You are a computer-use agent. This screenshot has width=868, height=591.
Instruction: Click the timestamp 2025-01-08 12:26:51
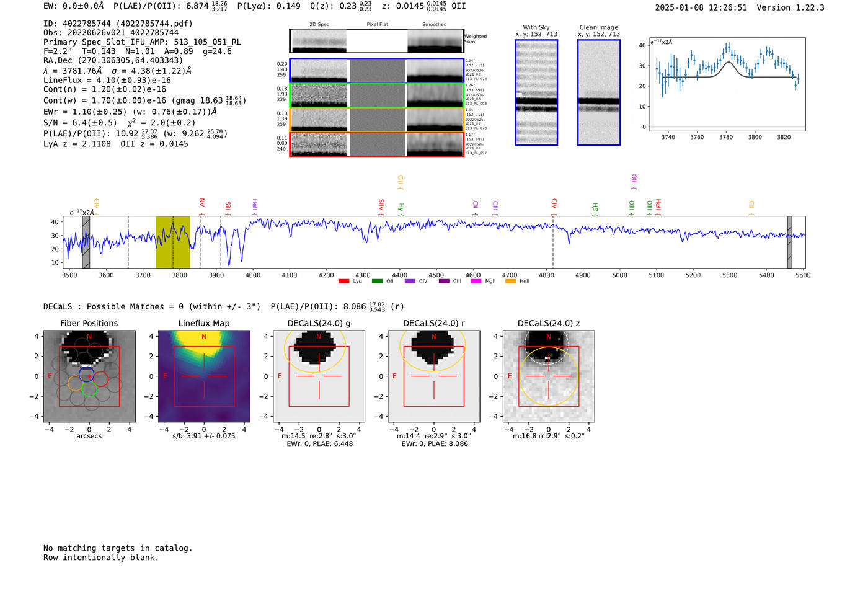[x=701, y=7]
